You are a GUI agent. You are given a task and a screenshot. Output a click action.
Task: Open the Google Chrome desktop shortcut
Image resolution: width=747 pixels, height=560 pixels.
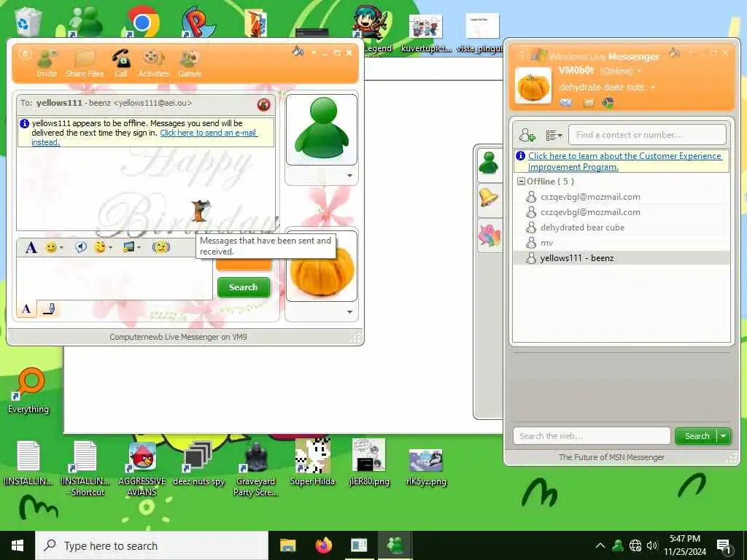tap(142, 21)
